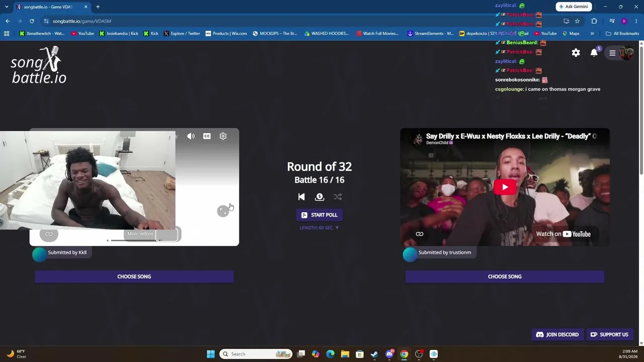644x362 pixels.
Task: View site information icon
Action: pyautogui.click(x=46, y=21)
